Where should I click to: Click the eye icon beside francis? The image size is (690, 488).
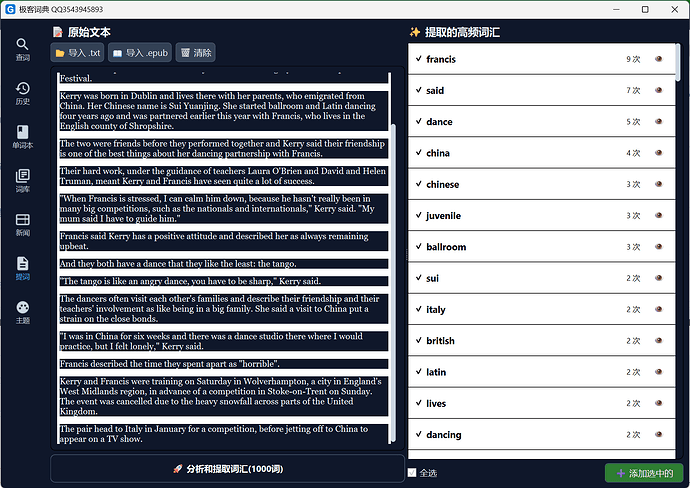coord(658,59)
